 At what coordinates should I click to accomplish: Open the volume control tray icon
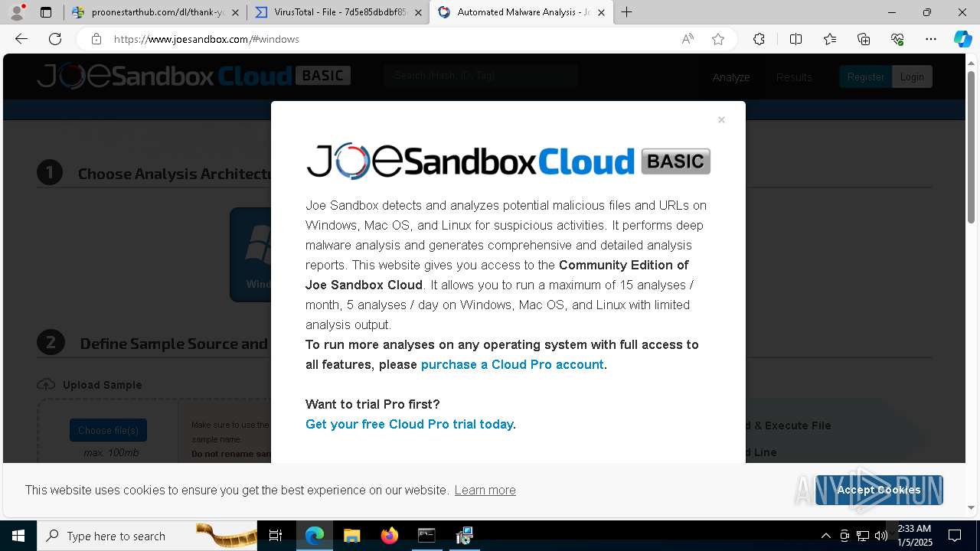881,536
